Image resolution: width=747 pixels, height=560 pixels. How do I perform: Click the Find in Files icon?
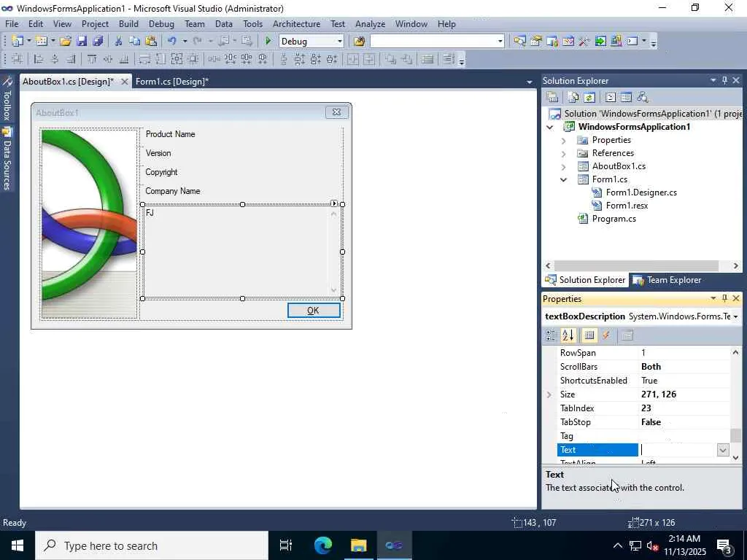tap(359, 42)
